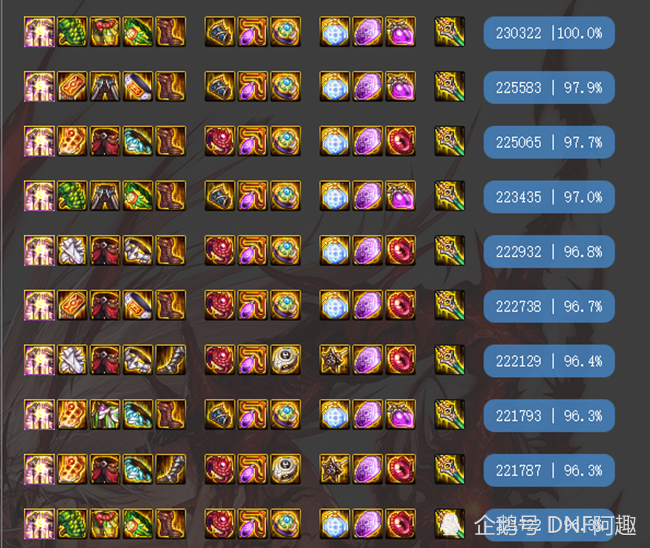Click red spiral bracelet icon in third row

tap(220, 141)
